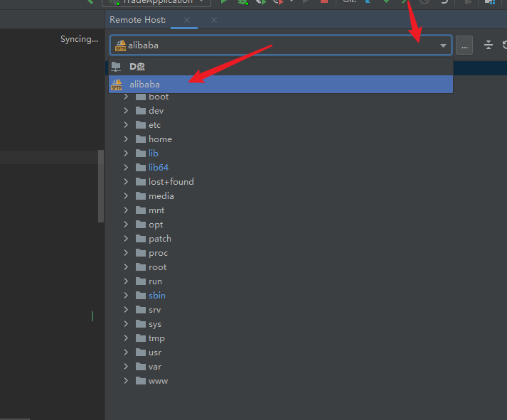Expand the usr folder chevron
The height and width of the screenshot is (420, 507).
point(126,352)
